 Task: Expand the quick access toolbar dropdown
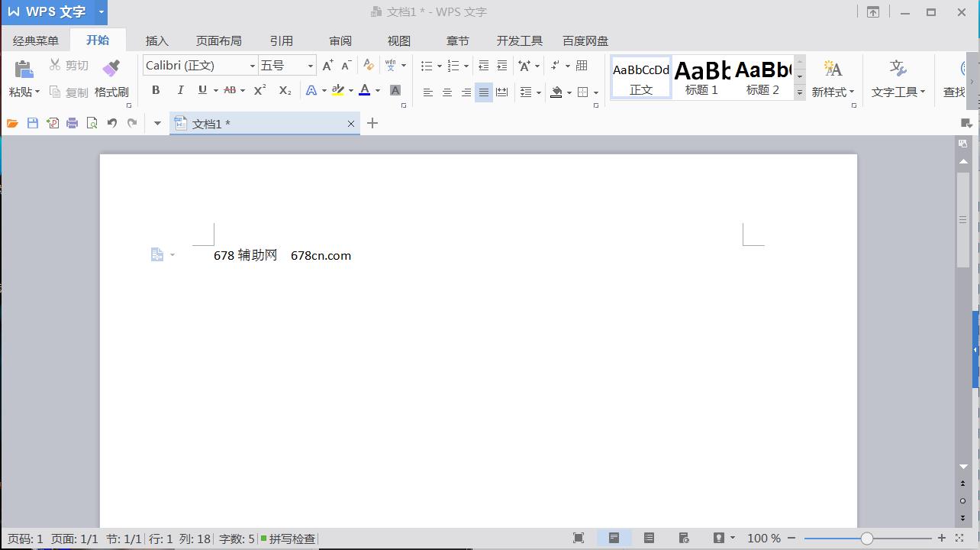(157, 123)
